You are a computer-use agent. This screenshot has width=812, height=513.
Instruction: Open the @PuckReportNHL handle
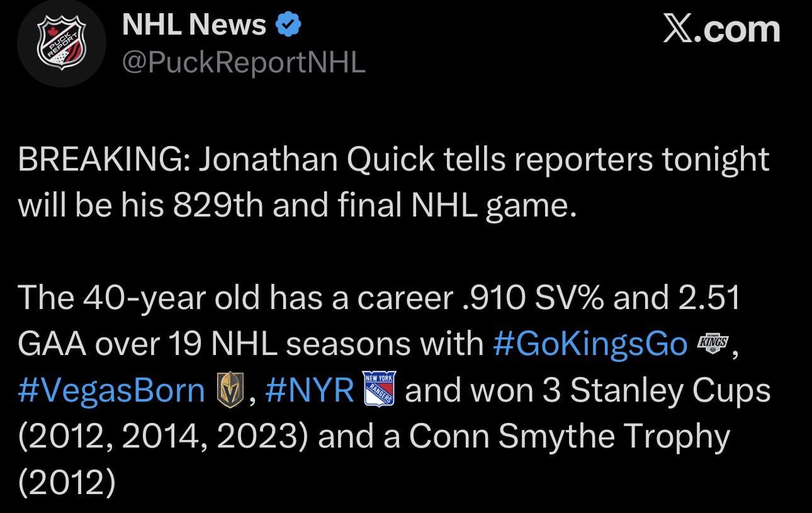tap(243, 62)
